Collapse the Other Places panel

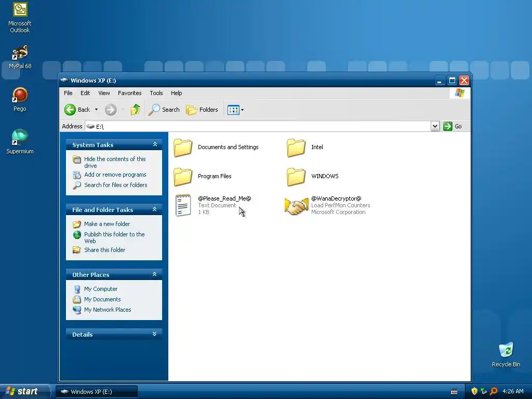click(x=155, y=274)
